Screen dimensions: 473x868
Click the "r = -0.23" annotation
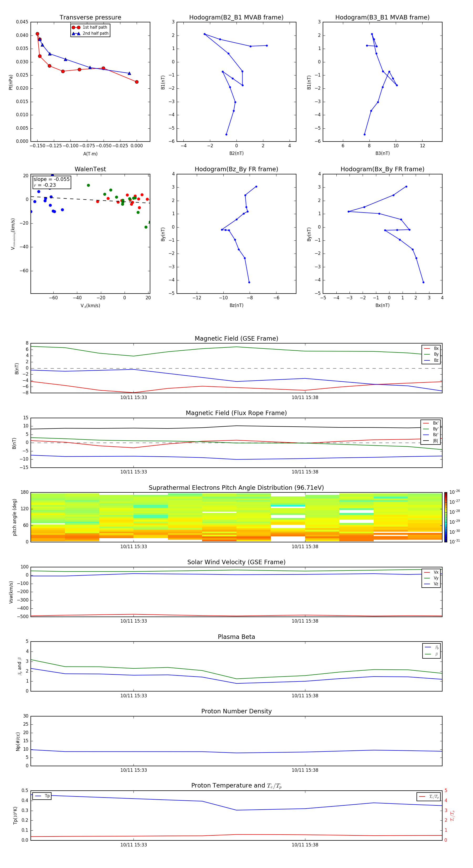pos(45,185)
